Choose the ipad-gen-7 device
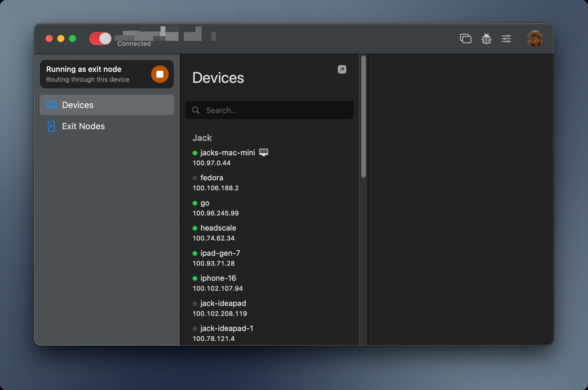Screen dimensions: 588x390 [x=220, y=253]
